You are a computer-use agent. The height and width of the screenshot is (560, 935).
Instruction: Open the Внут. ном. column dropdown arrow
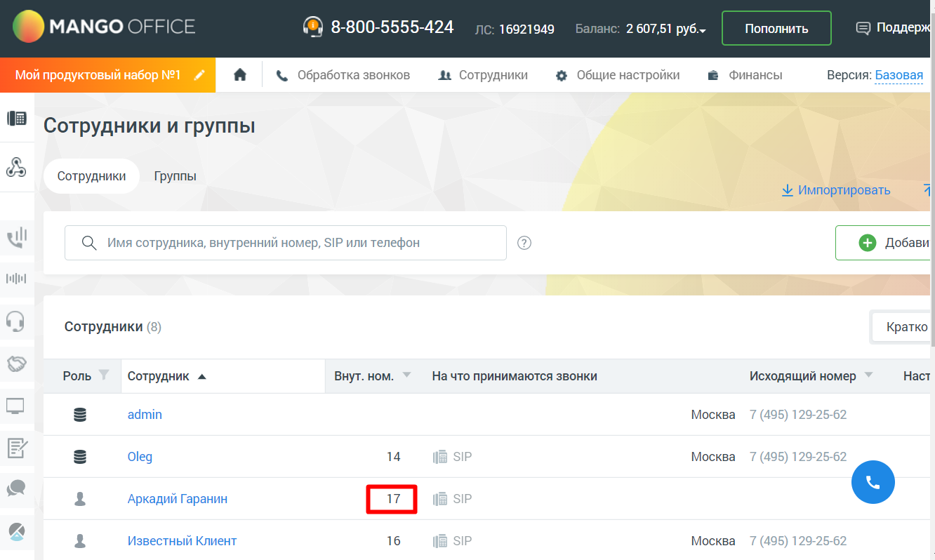click(406, 375)
